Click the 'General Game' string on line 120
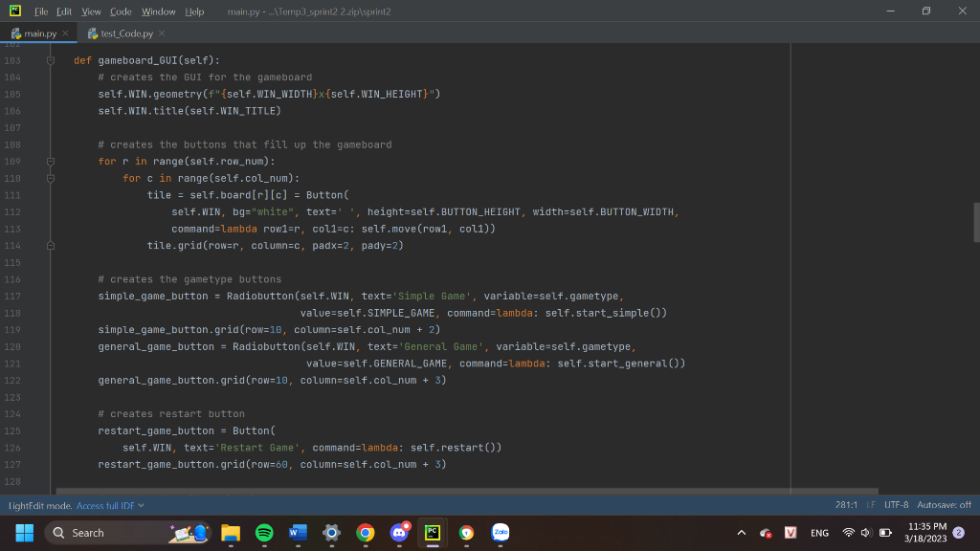Image resolution: width=980 pixels, height=551 pixels. pos(440,346)
